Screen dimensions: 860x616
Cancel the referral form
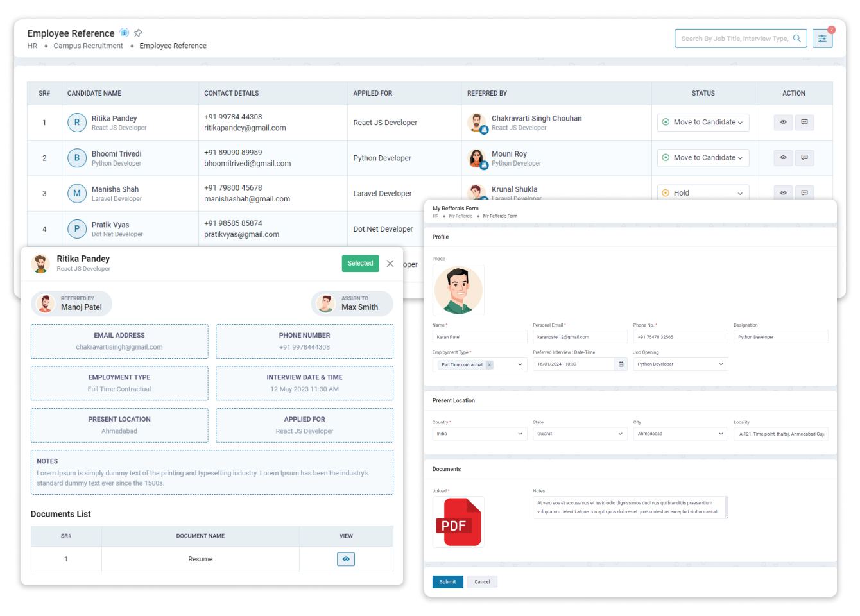482,581
